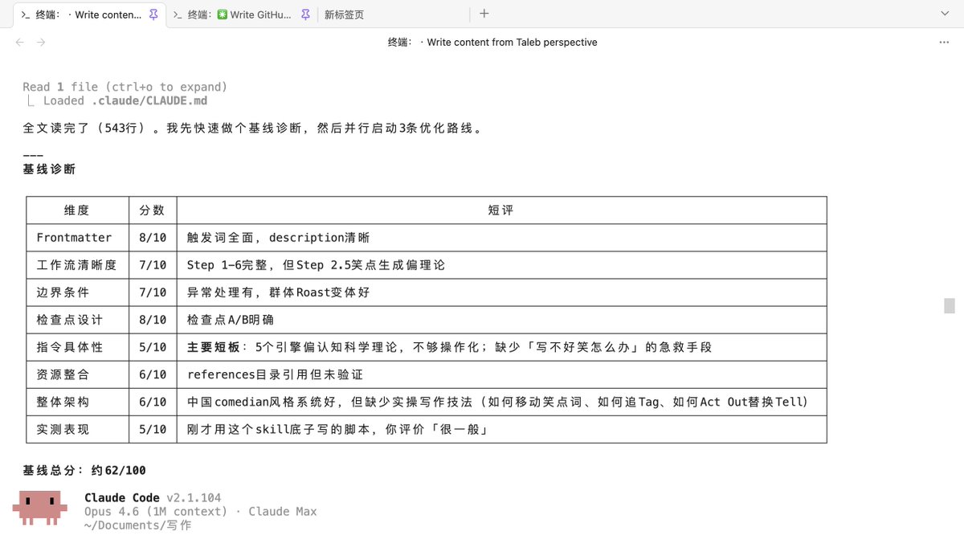Expand the tab list chevron
Screen dimensions: 964x560
[944, 14]
